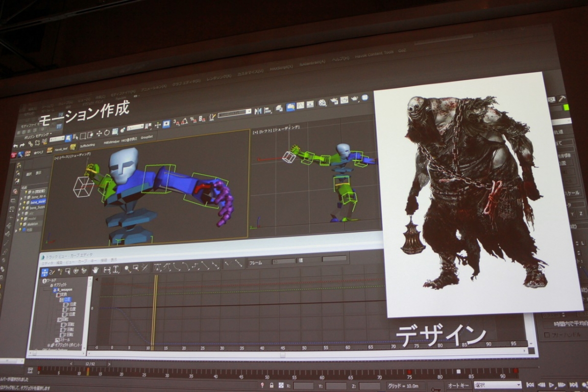Screen dimensions: 588x392
Task: Set tangents to Step in curve editor
Action: 195,265
